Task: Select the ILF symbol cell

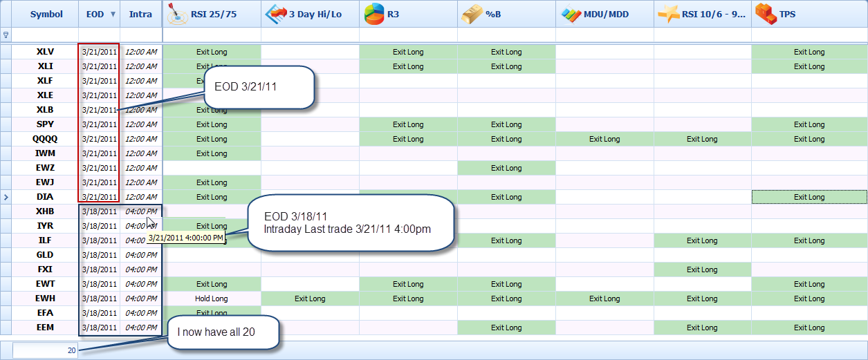Action: [45, 240]
